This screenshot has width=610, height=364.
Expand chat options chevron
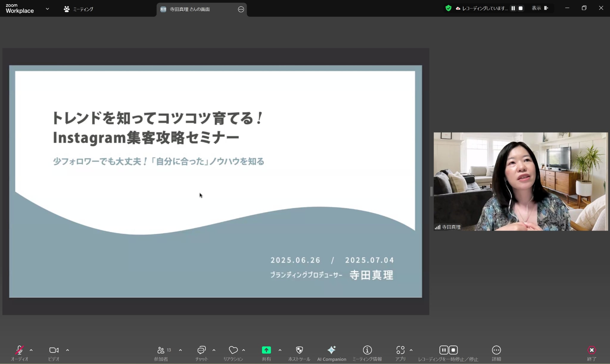[x=214, y=350]
